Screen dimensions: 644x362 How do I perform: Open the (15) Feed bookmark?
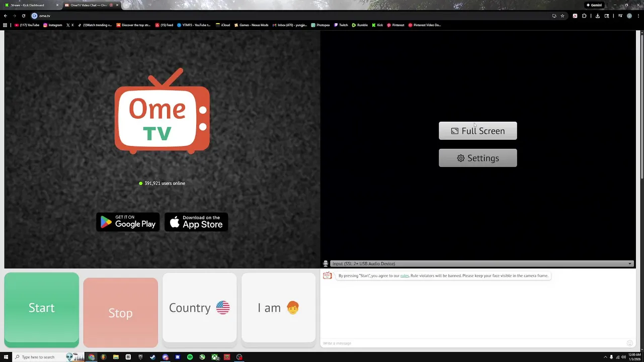[164, 25]
